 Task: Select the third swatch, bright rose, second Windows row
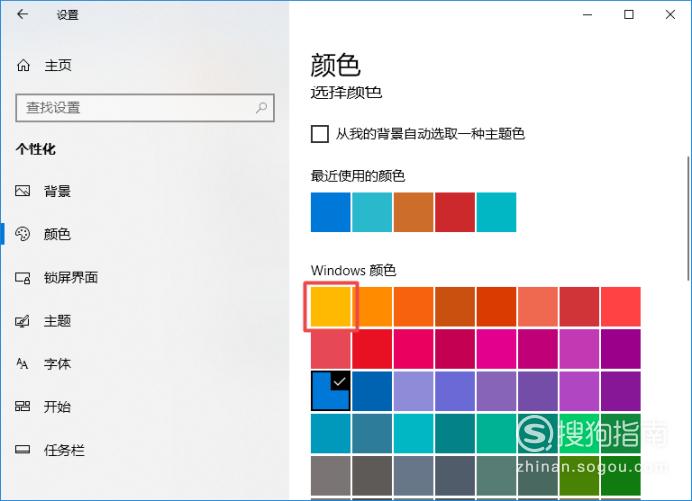(x=414, y=349)
